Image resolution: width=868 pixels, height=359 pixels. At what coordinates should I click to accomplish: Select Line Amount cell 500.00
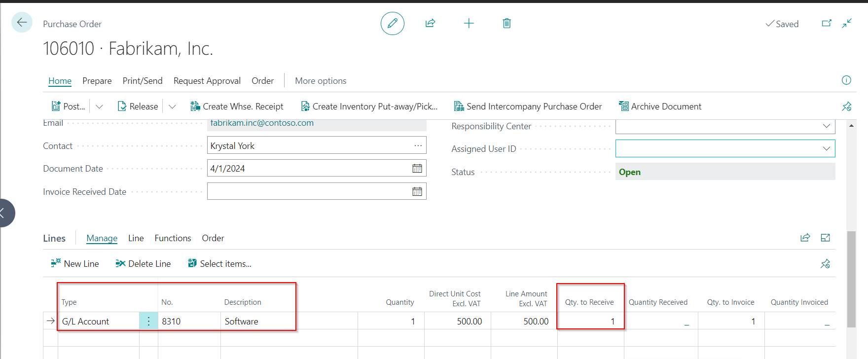[524, 321]
